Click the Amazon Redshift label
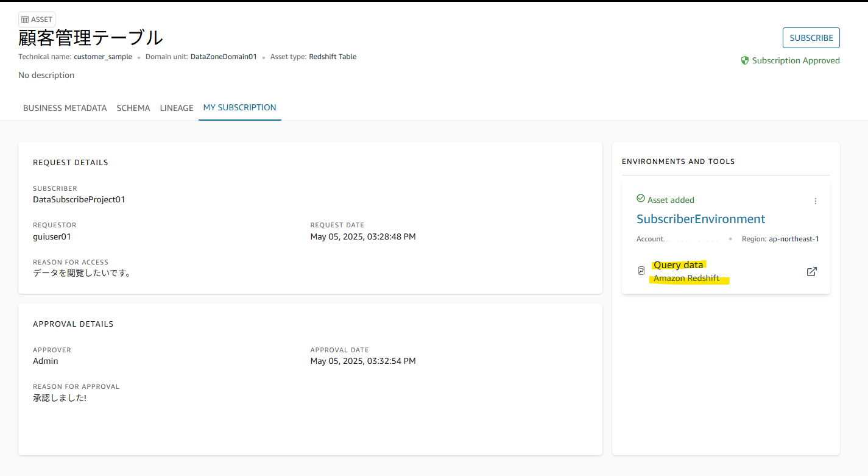Image resolution: width=868 pixels, height=476 pixels. [686, 279]
